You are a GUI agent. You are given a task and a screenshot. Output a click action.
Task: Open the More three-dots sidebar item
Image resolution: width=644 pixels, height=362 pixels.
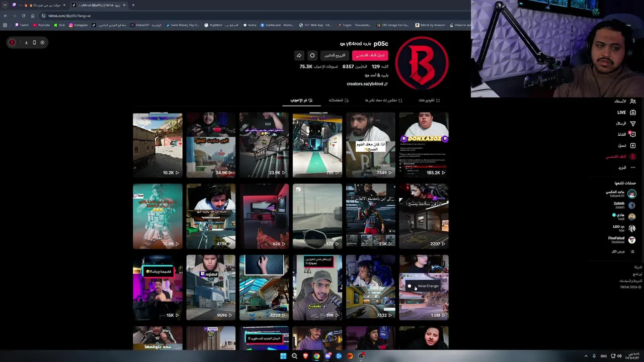pyautogui.click(x=626, y=167)
